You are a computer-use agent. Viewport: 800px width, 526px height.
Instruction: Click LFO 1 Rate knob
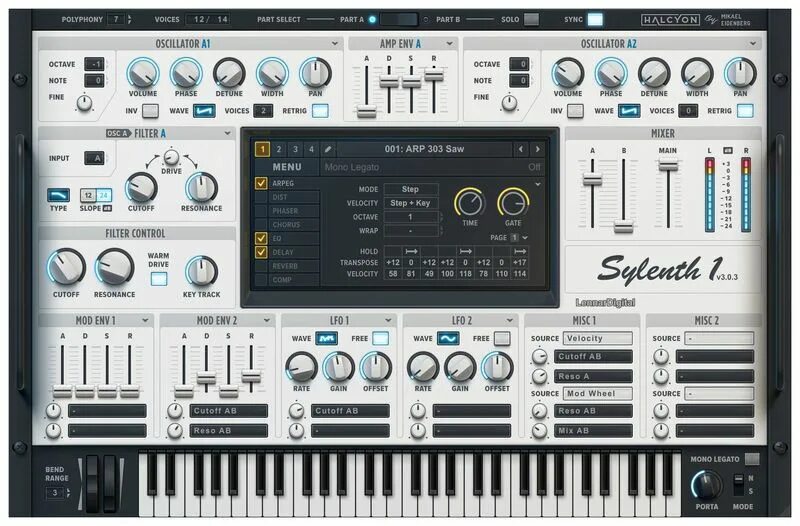[302, 367]
